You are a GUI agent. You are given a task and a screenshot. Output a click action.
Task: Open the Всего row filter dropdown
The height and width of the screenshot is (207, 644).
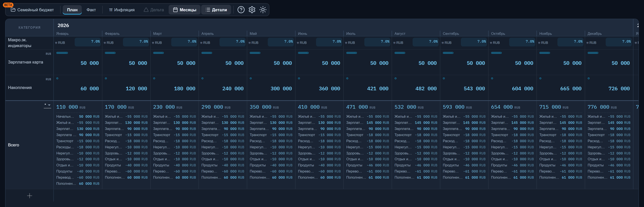pos(47,105)
